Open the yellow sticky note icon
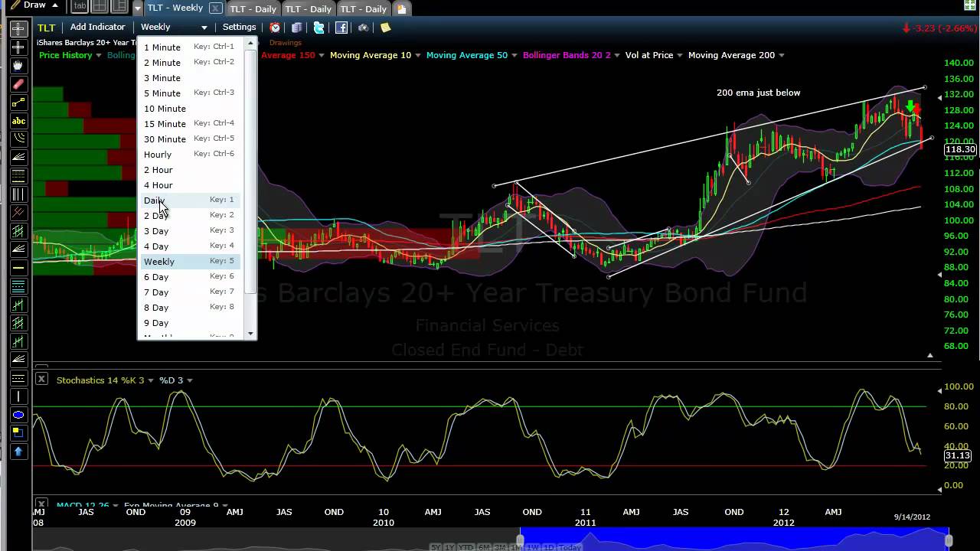Image resolution: width=980 pixels, height=551 pixels. pos(386,28)
